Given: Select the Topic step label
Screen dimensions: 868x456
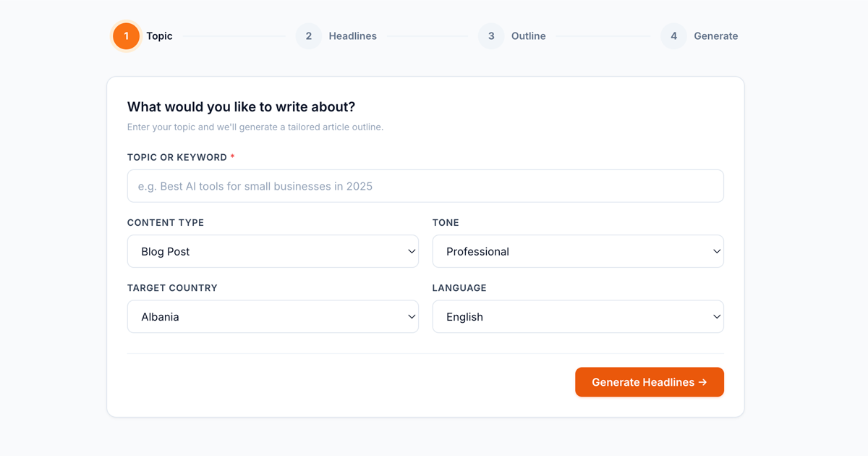Looking at the screenshot, I should tap(159, 36).
